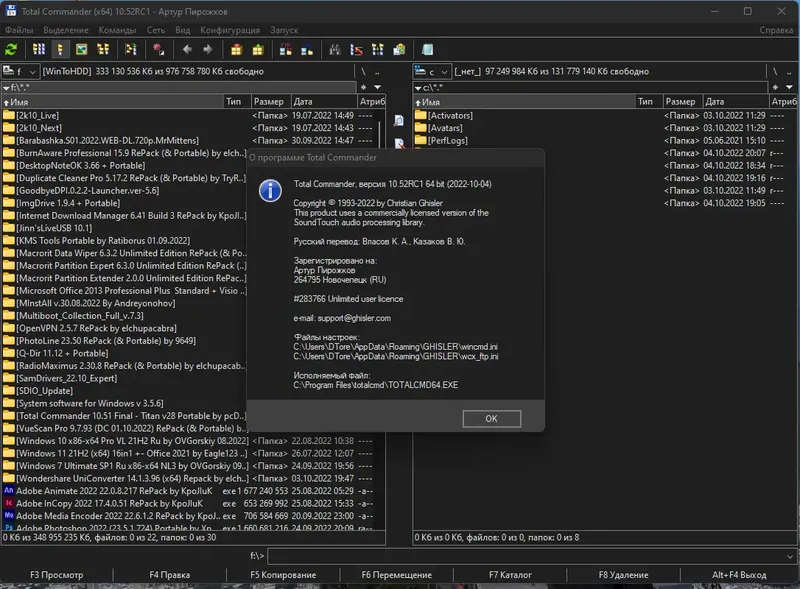Go back using the left arrow icon

pos(186,49)
